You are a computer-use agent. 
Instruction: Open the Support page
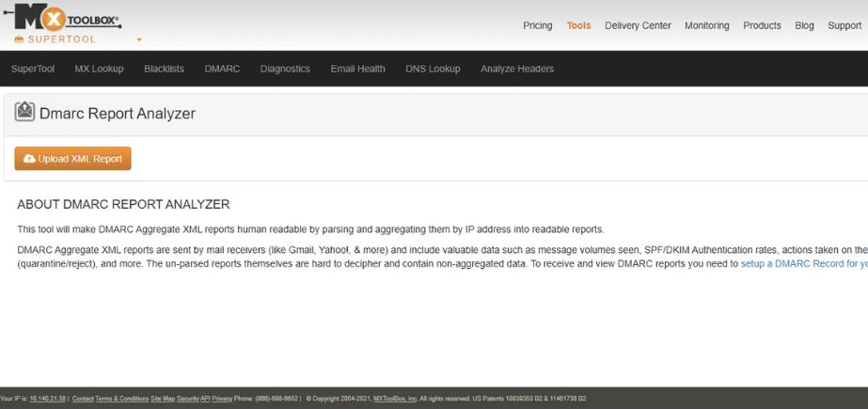pos(844,25)
